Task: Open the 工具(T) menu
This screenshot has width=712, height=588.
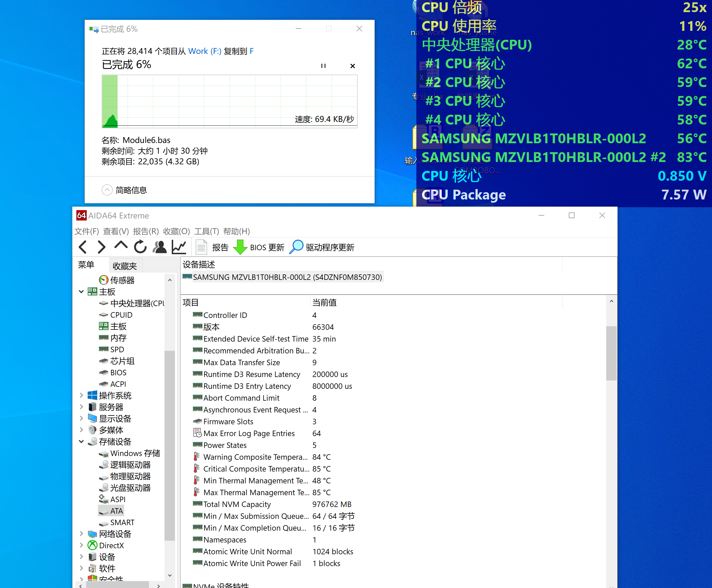Action: point(207,231)
